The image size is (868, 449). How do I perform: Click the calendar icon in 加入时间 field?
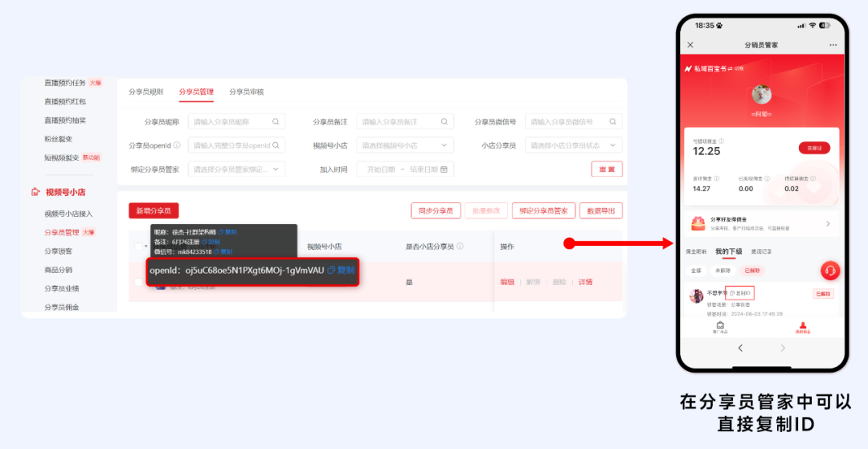(x=443, y=169)
